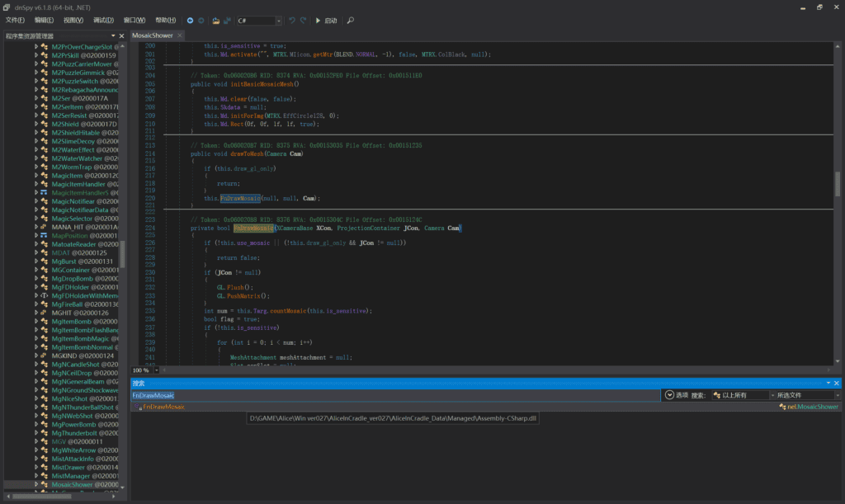Click the MDAT class icon
Viewport: 845px width, 504px height.
click(x=45, y=252)
